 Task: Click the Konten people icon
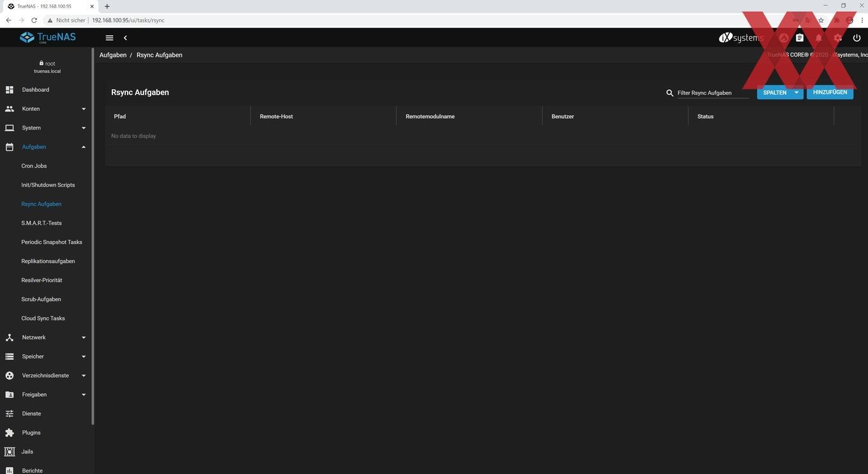[x=10, y=109]
